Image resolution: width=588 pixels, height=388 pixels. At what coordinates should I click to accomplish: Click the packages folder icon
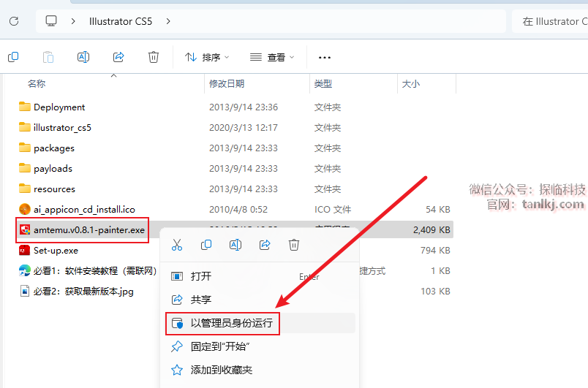point(24,148)
